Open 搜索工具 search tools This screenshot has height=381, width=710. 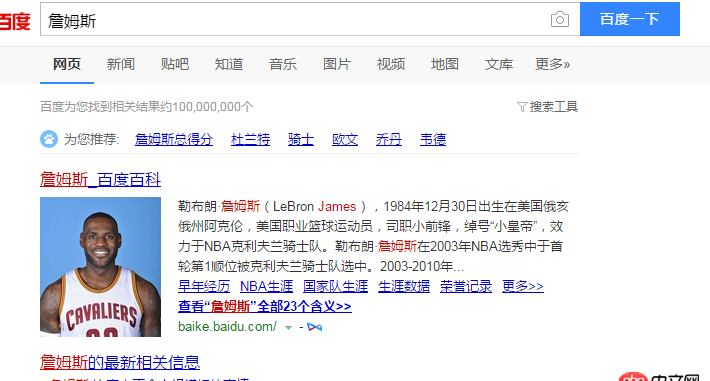[553, 107]
